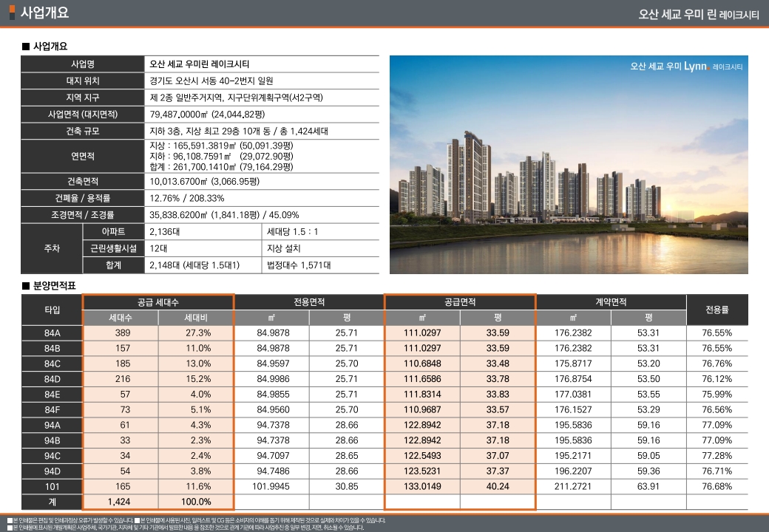This screenshot has width=769, height=532.
Task: Click the 공급면적 column group header
Action: 460,302
